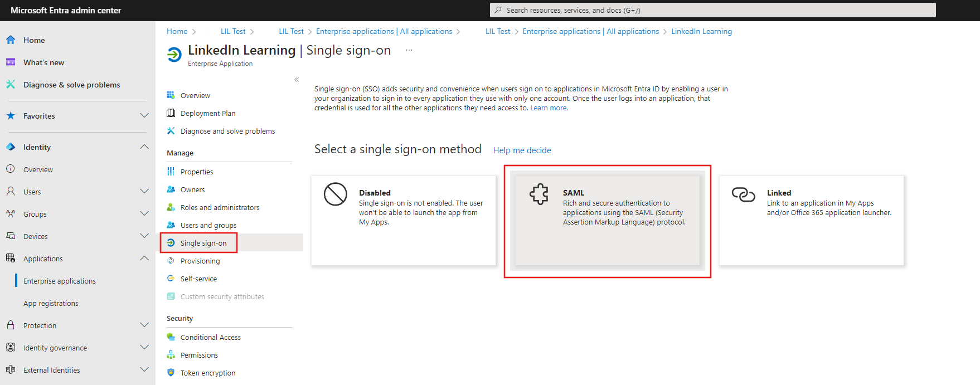
Task: Select the SAML sign-on method card
Action: tap(607, 221)
